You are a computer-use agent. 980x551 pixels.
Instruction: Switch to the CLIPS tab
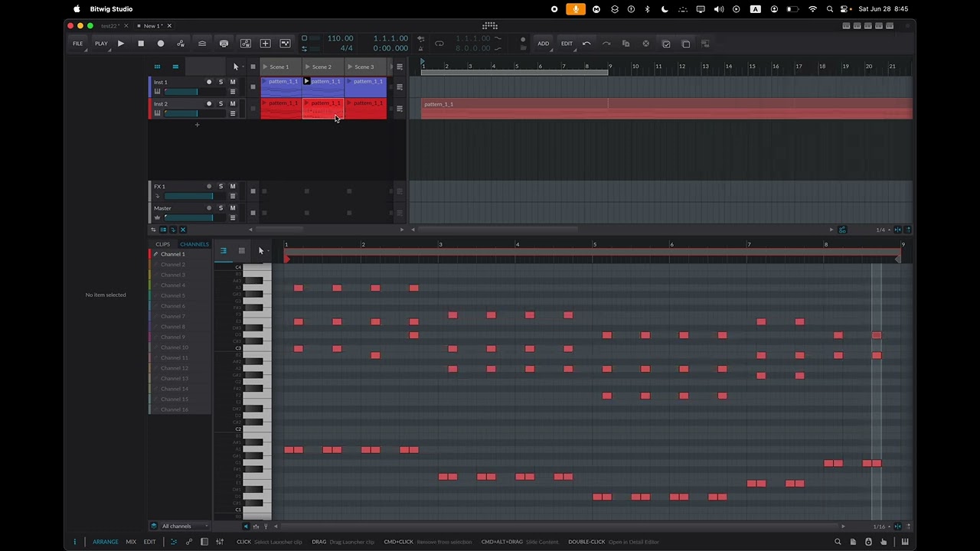tap(163, 244)
